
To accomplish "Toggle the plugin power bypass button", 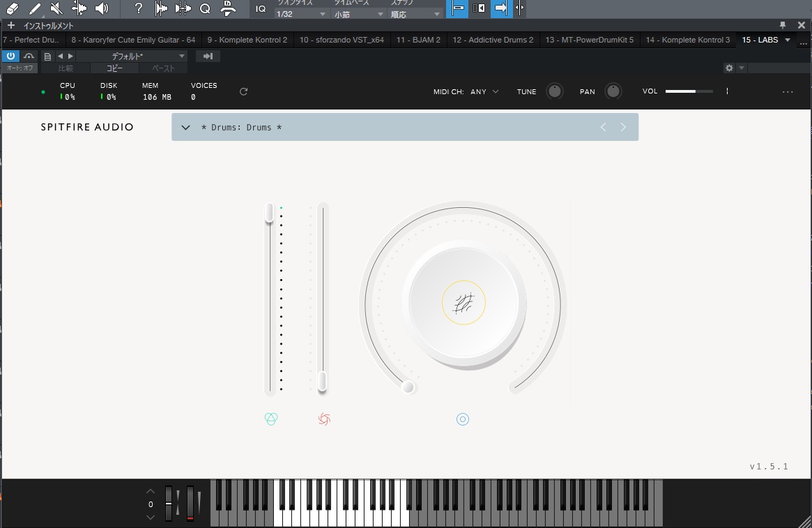I will 10,56.
